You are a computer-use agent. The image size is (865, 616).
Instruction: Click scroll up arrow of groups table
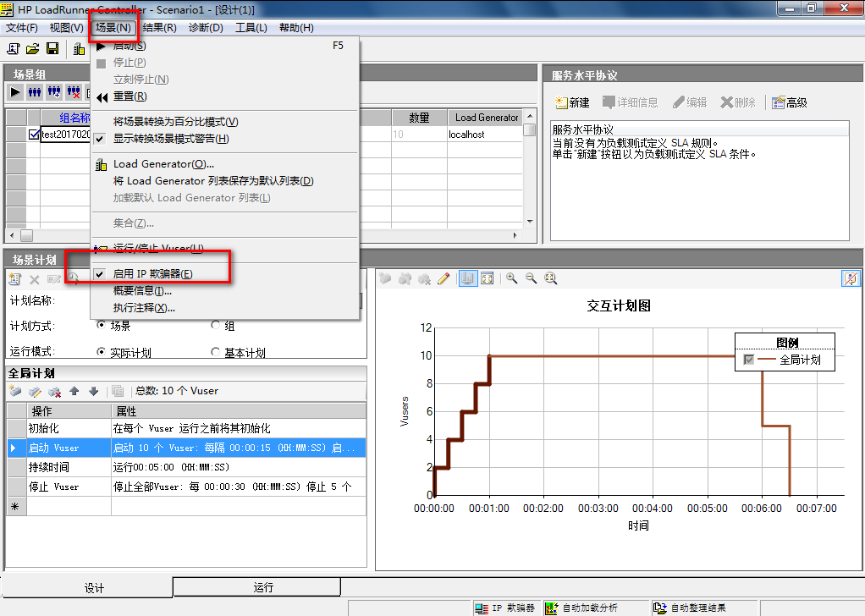point(530,117)
